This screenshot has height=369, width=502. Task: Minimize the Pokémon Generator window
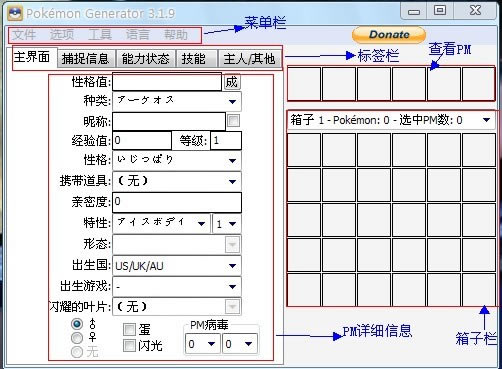414,12
